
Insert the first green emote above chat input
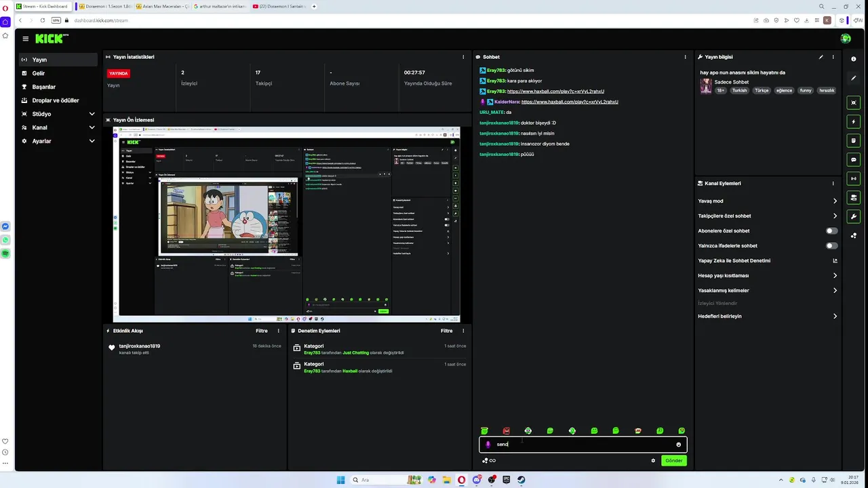[x=484, y=431]
